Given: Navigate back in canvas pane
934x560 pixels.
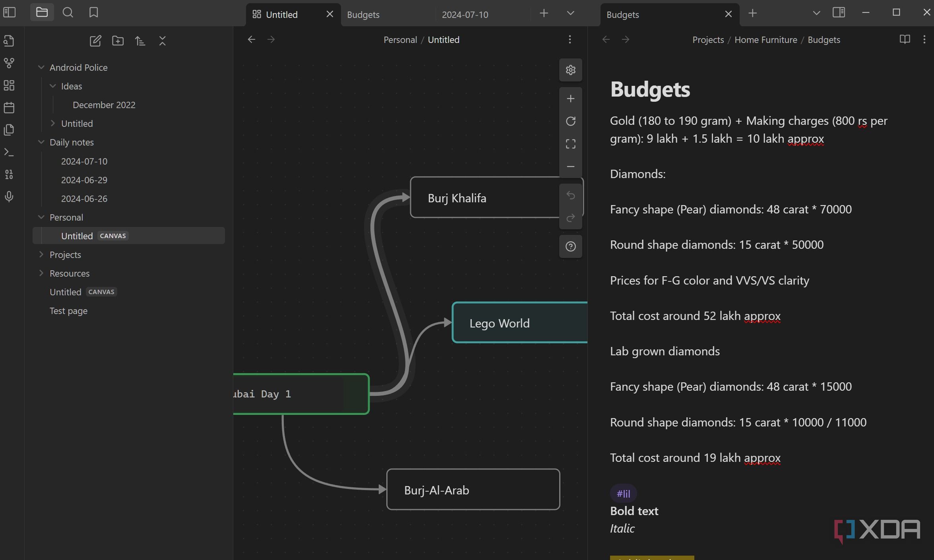Looking at the screenshot, I should click(x=252, y=39).
